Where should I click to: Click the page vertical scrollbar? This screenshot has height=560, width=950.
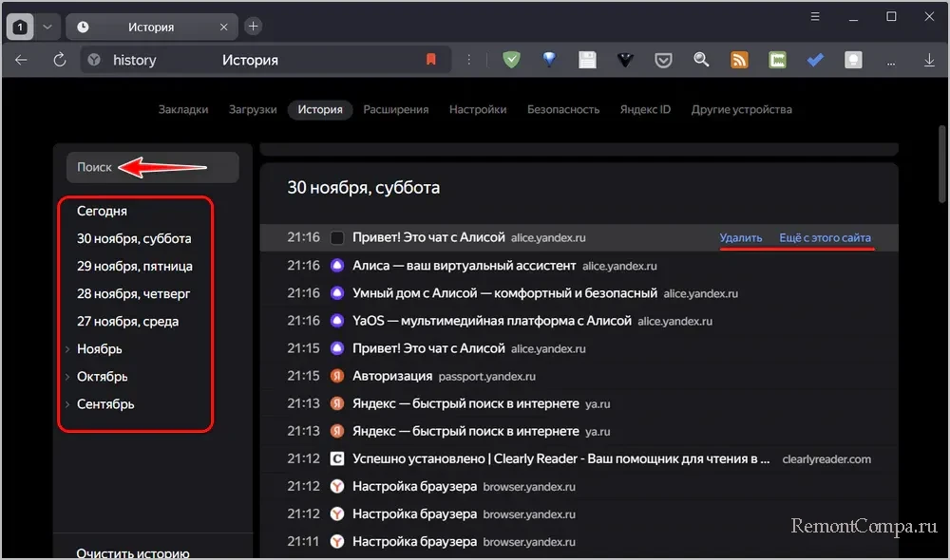(x=942, y=163)
